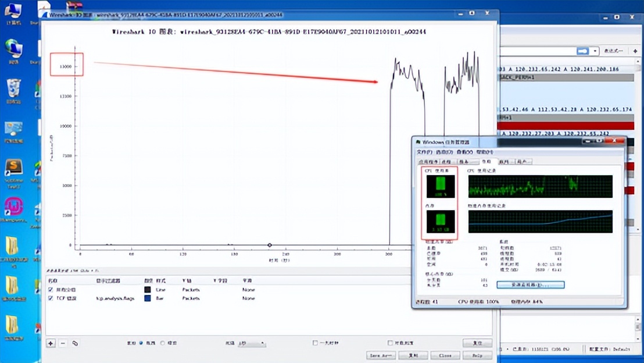Click the Close button in IO graph dialog

[x=445, y=355]
